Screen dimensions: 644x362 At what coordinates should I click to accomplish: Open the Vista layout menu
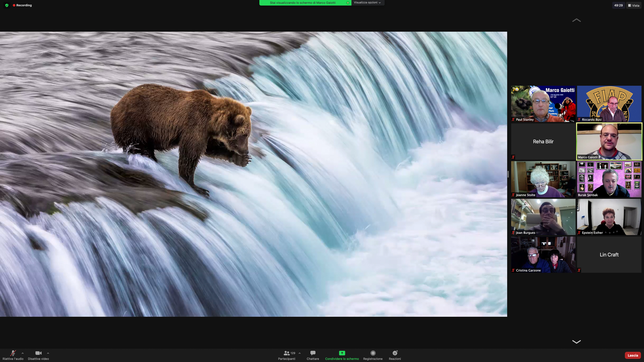coord(634,5)
